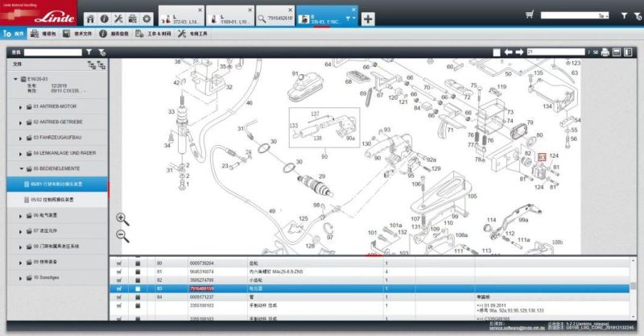Add part 0009171237 row to cart
This screenshot has width=644, height=336.
coord(119,297)
